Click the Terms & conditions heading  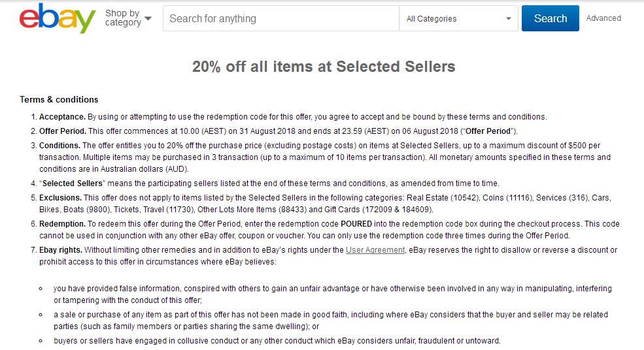pos(59,99)
